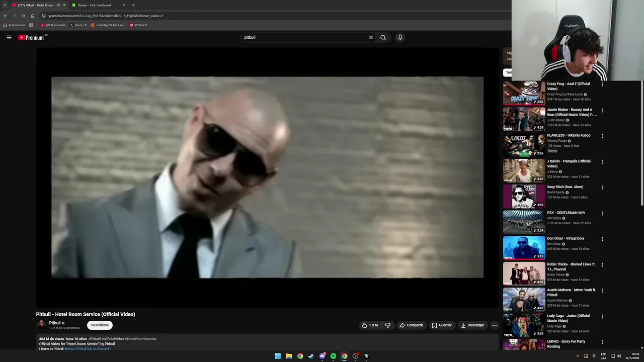Screen dimensions: 644x362
Task: Open options menu for Crazy Frog - Axel F
Action: [x=602, y=84]
